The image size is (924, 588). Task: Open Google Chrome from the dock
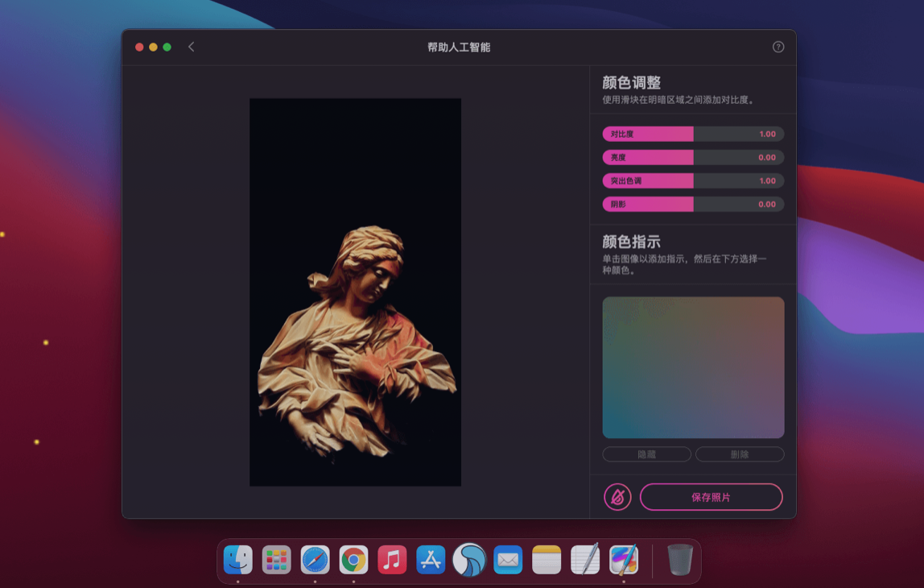pos(353,560)
